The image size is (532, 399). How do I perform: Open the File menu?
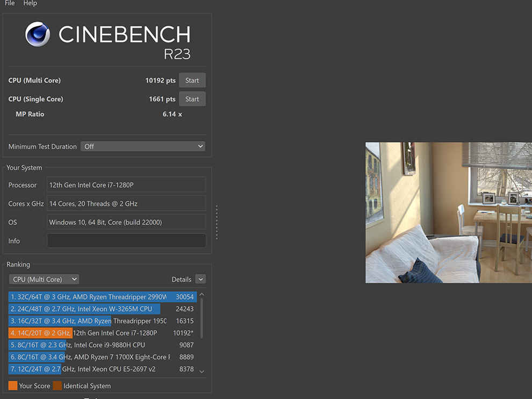(10, 3)
